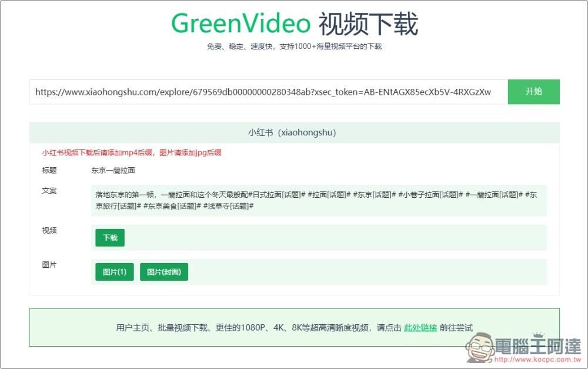Click the red 小红书视频下载后请添加mp4后缀 notice
Viewport: 588px width, 369px height.
point(132,153)
